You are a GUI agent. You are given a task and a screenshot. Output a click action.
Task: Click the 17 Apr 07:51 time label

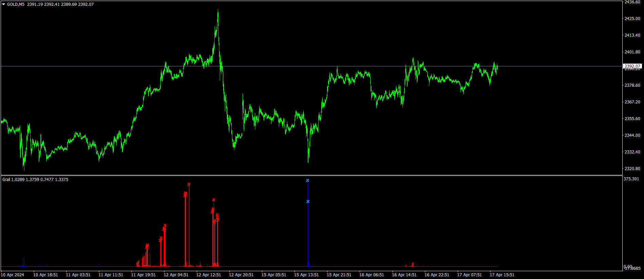click(x=469, y=275)
